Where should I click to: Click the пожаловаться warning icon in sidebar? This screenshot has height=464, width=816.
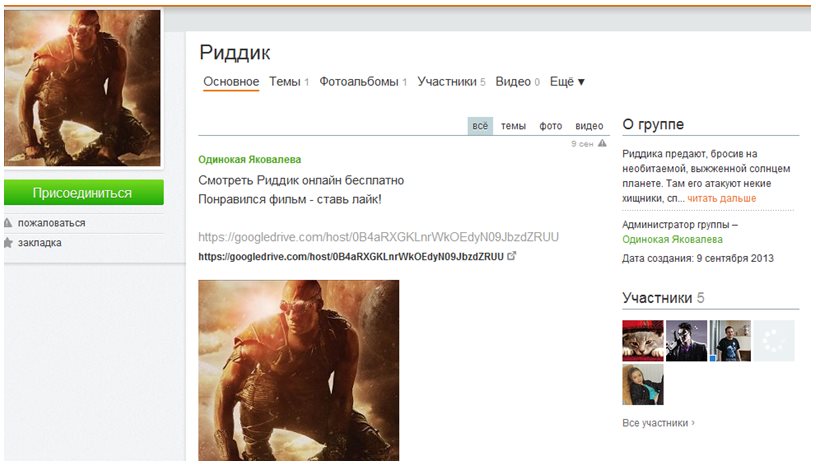point(8,223)
